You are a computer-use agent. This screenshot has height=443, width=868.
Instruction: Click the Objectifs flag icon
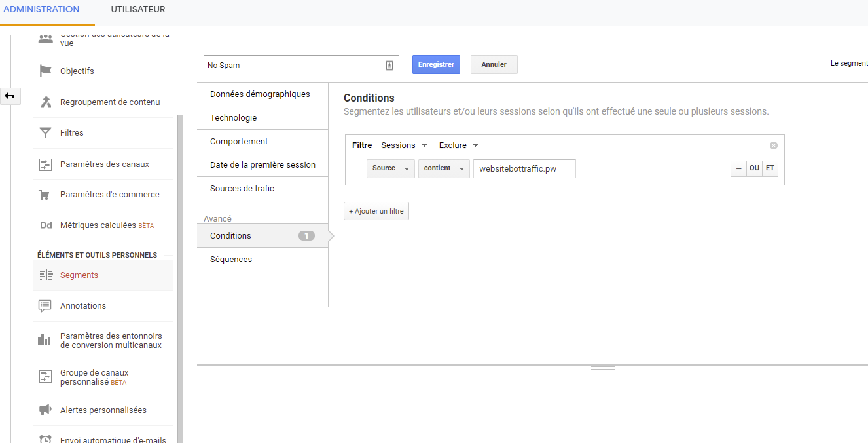[45, 71]
